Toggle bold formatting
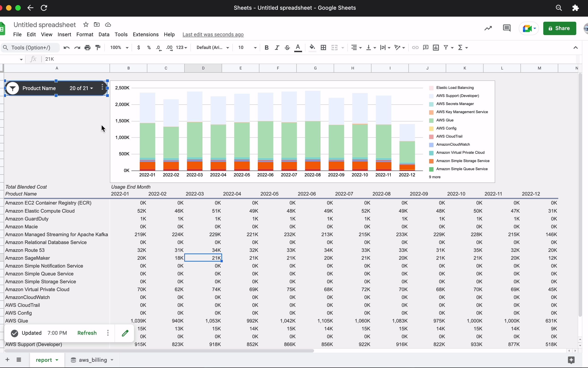 [x=266, y=48]
